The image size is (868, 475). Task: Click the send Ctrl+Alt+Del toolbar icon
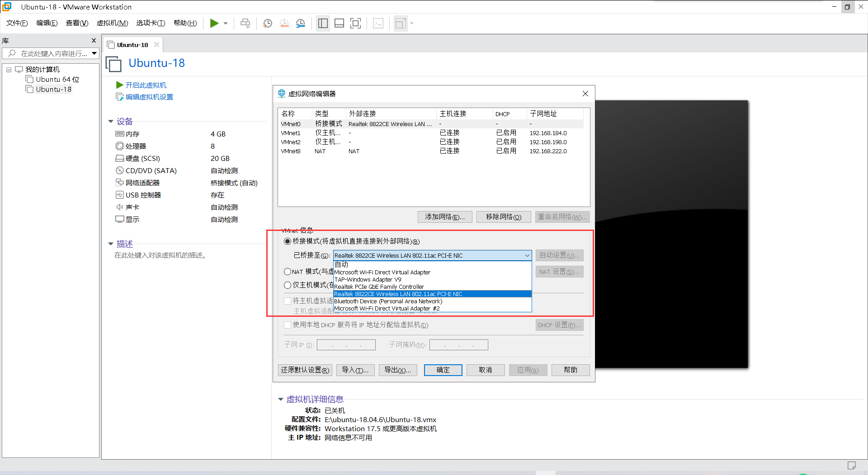[245, 23]
